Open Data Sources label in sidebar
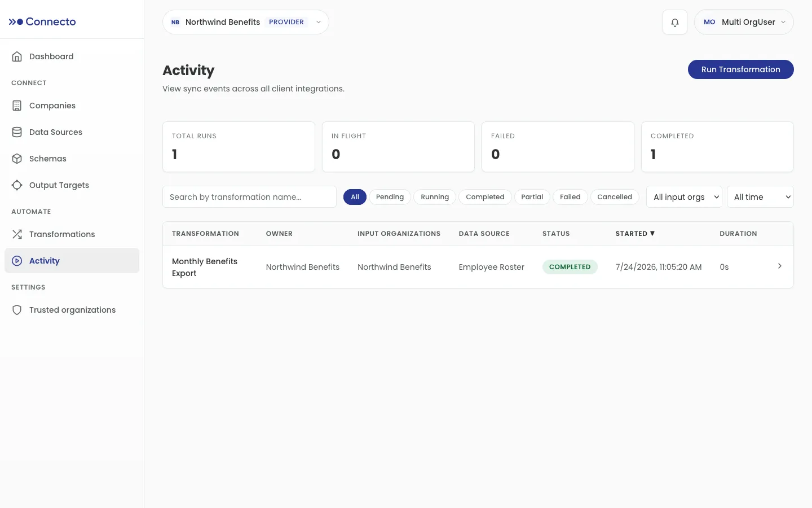The image size is (812, 508). click(x=56, y=132)
